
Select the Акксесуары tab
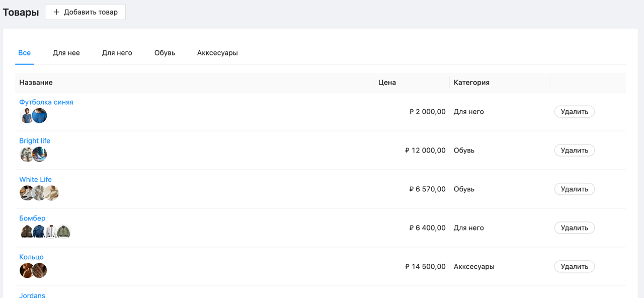[x=217, y=53]
